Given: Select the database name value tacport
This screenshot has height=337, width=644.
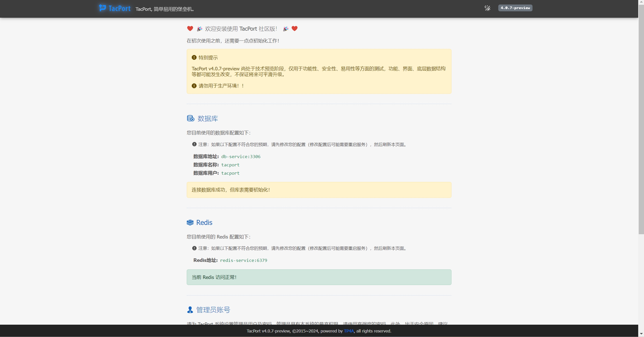Looking at the screenshot, I should (x=230, y=165).
